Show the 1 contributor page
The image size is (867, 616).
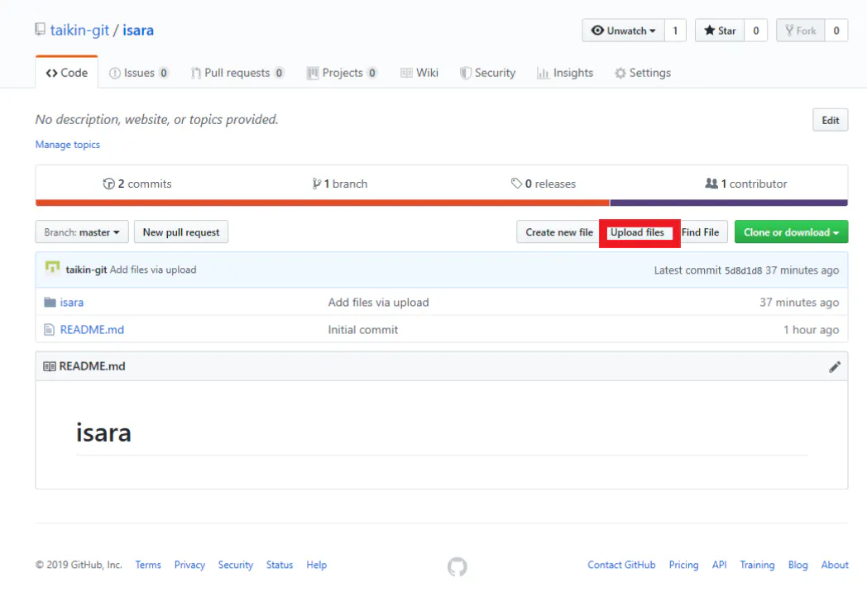click(x=746, y=184)
